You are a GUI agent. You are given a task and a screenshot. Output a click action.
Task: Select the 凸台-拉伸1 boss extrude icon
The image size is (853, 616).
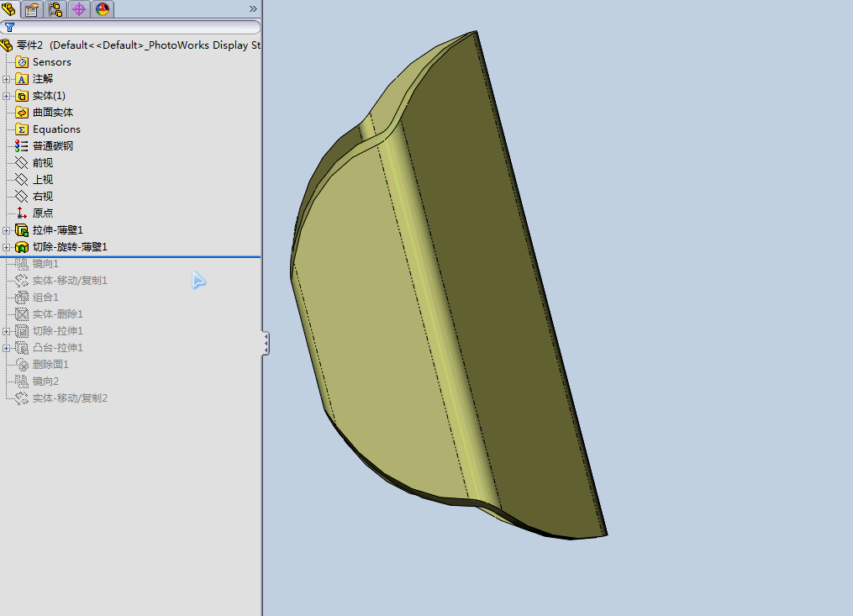[x=22, y=348]
